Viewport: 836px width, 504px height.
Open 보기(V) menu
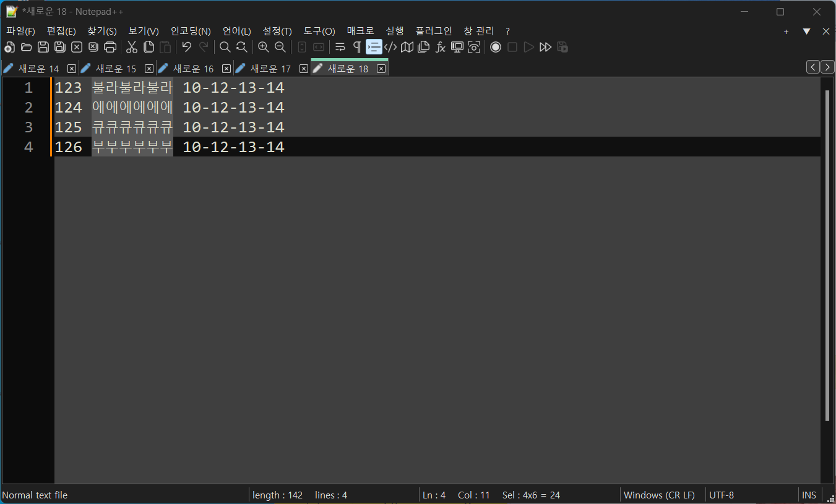144,31
